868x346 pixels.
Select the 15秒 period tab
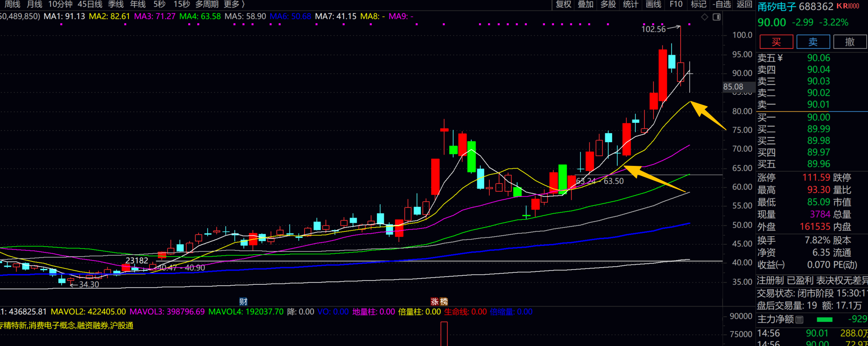[x=181, y=4]
